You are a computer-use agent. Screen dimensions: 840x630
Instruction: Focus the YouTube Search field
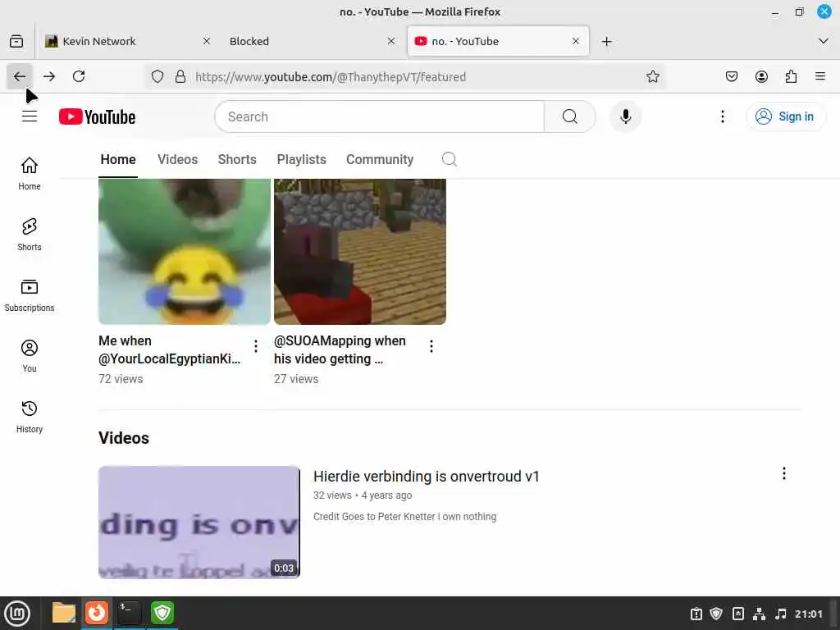tap(379, 116)
